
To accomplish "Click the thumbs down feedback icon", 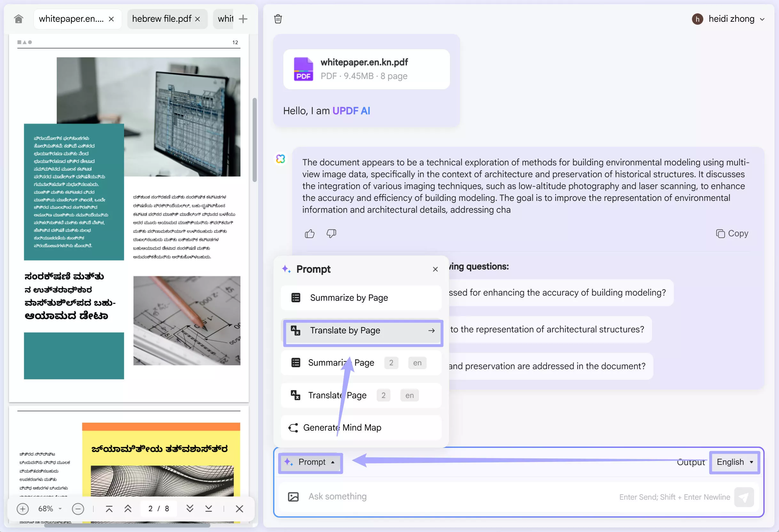I will point(331,234).
